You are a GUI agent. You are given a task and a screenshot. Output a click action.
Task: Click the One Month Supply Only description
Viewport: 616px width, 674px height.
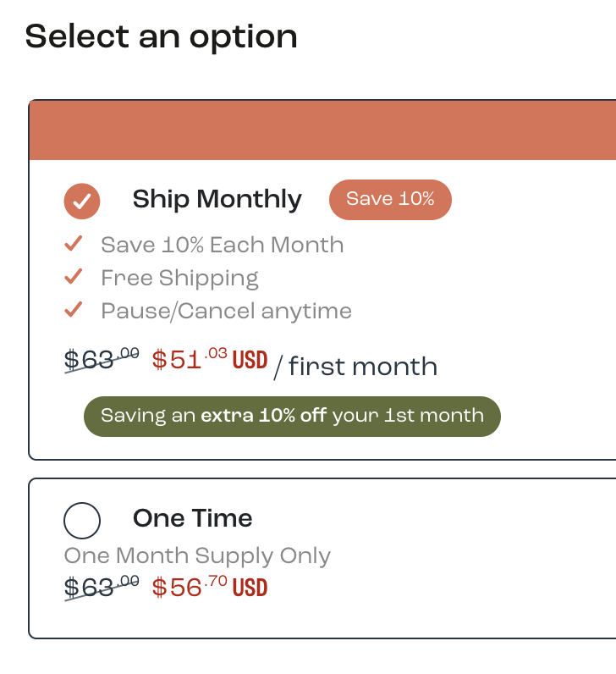[x=197, y=556]
